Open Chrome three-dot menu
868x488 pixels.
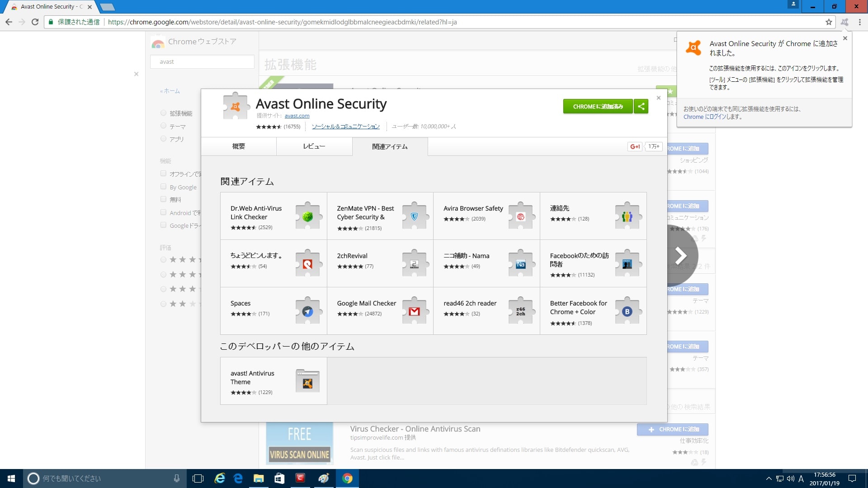860,22
